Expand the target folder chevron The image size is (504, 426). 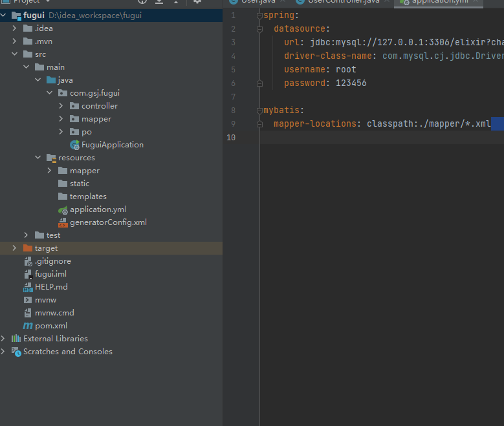pos(14,248)
